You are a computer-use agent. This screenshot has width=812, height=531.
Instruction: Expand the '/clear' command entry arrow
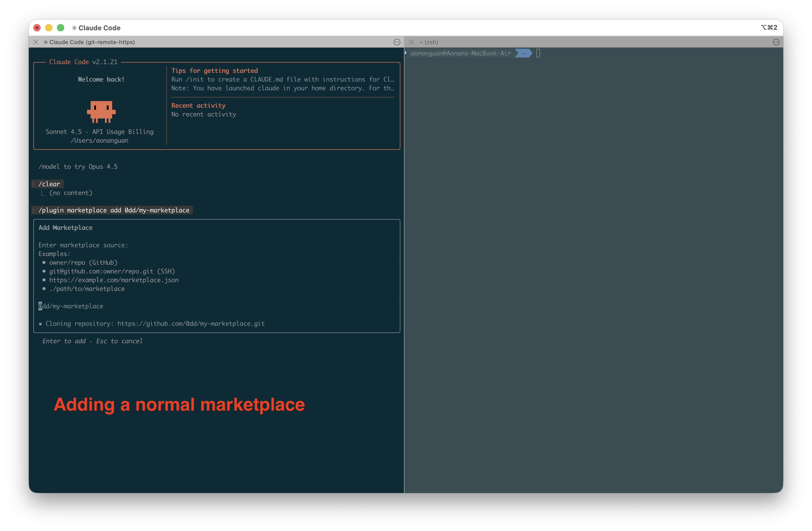33,184
